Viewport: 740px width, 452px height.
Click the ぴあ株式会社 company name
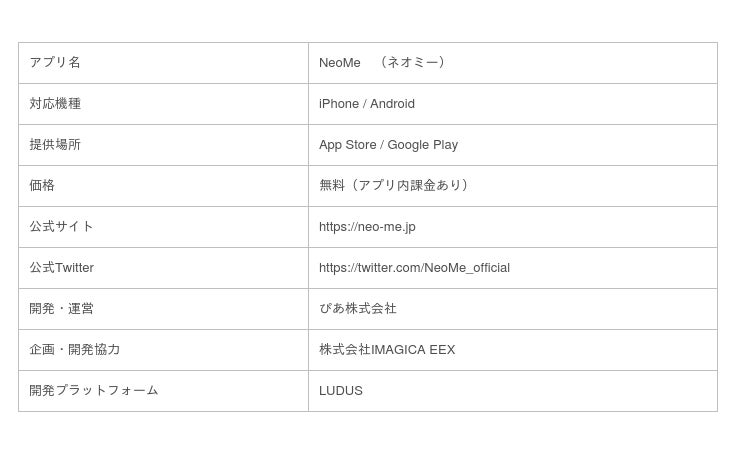358,309
